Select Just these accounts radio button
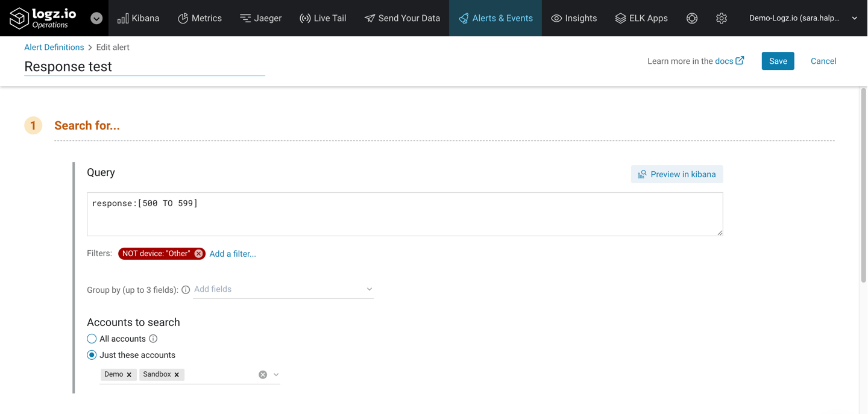The image size is (868, 414). (x=92, y=355)
